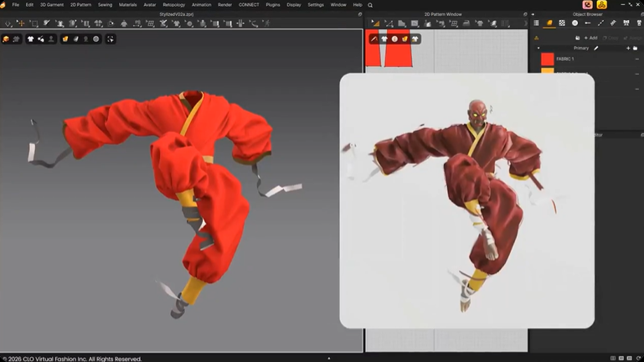Open the 3D Garment menu
The height and width of the screenshot is (362, 644).
tap(52, 5)
